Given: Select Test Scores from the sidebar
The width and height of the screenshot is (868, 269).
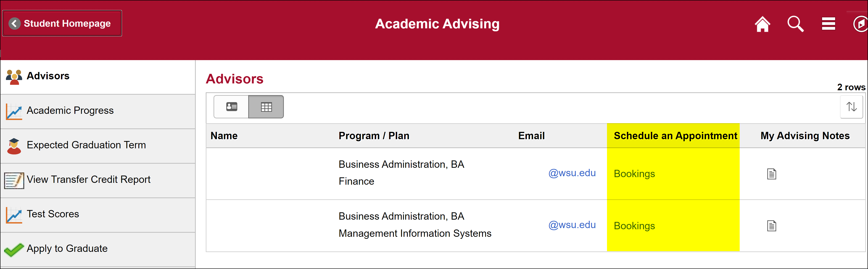Looking at the screenshot, I should (53, 214).
